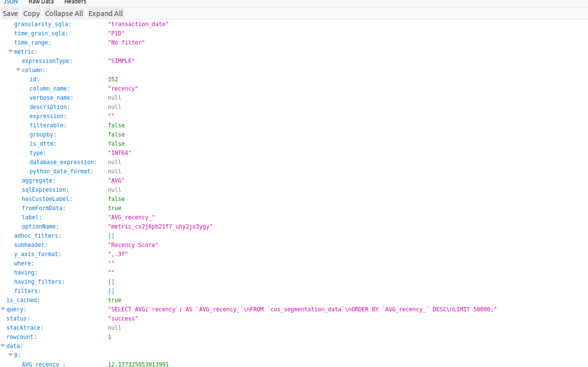
Task: Select the time_grain_sqla key label
Action: (x=41, y=33)
